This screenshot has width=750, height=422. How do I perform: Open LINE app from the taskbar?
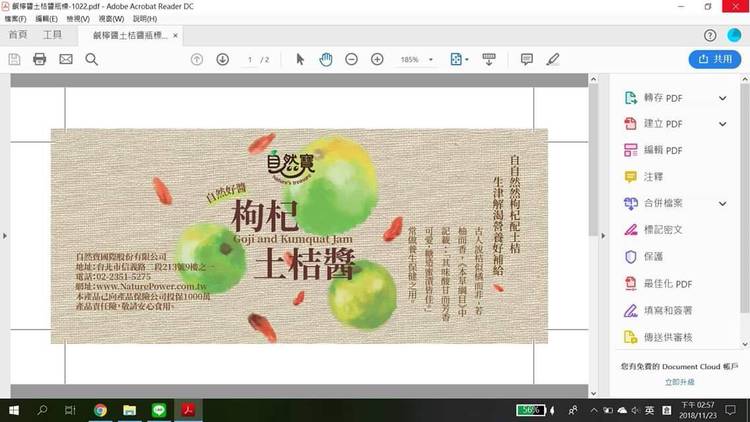point(158,410)
